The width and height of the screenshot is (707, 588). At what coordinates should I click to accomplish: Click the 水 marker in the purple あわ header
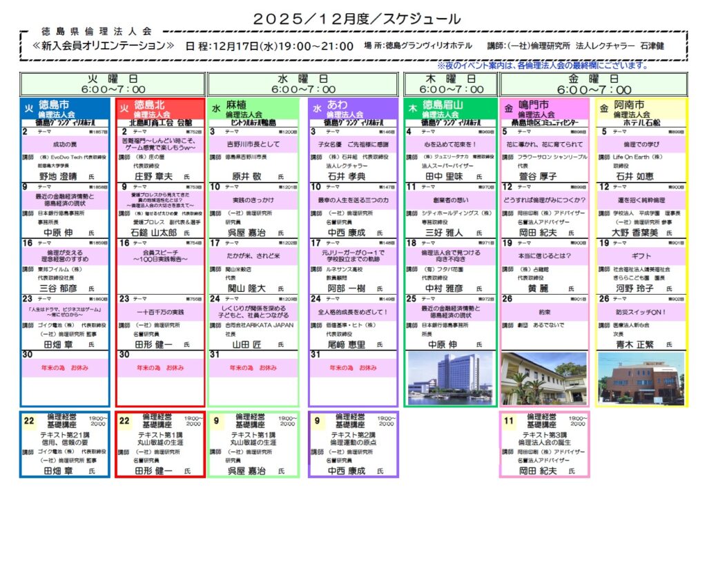coord(317,108)
